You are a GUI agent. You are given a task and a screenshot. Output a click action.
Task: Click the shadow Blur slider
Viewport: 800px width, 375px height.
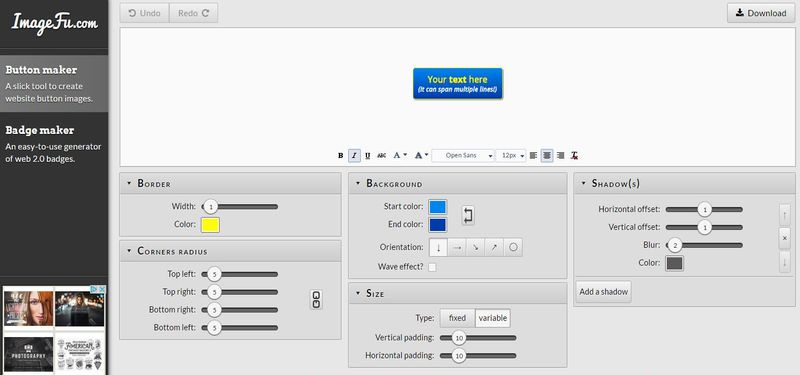(704, 245)
